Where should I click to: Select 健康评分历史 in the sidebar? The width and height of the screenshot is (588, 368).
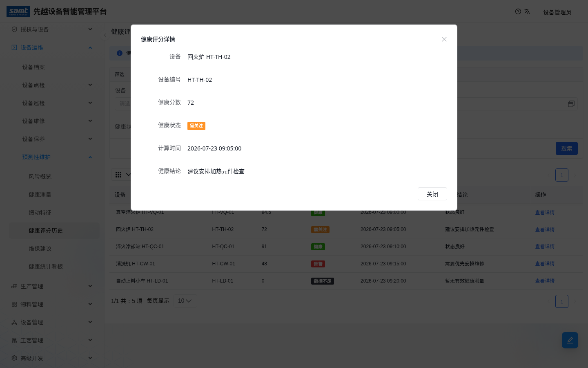pyautogui.click(x=54, y=231)
